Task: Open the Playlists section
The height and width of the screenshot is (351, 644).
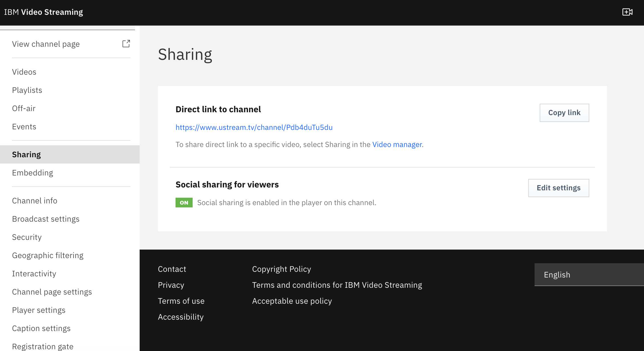Action: [27, 90]
